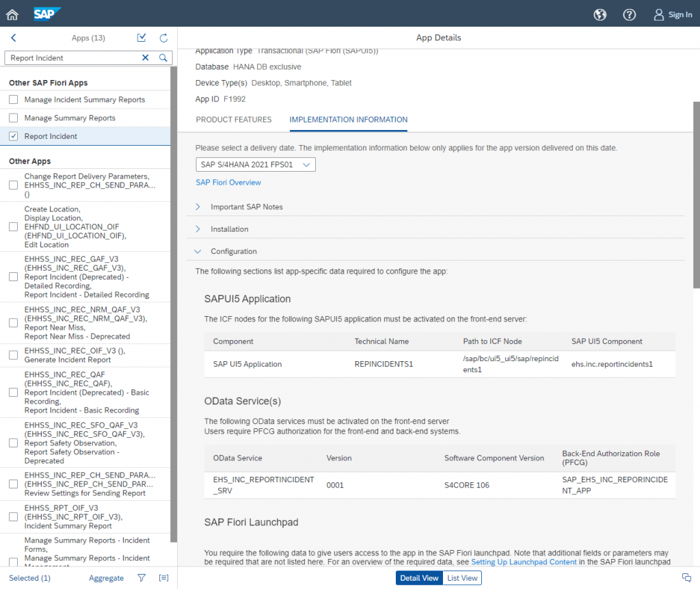700x589 pixels.
Task: Click the REPINCIDENTS1 technical name cell
Action: pos(383,364)
